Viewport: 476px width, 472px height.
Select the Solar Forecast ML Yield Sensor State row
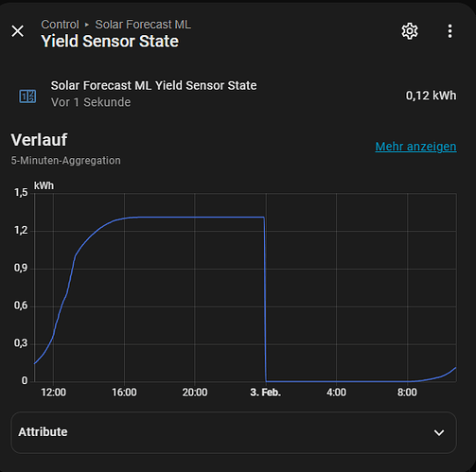click(234, 95)
